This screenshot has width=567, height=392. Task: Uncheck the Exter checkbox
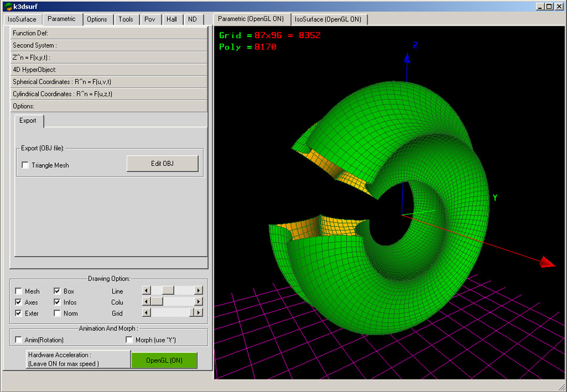click(19, 313)
